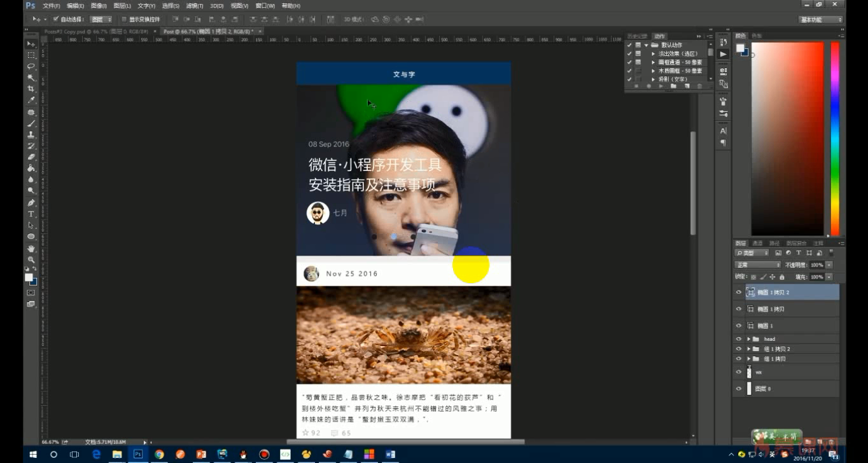The height and width of the screenshot is (463, 868).
Task: Expand the 淡出效果（选区） action
Action: point(654,54)
